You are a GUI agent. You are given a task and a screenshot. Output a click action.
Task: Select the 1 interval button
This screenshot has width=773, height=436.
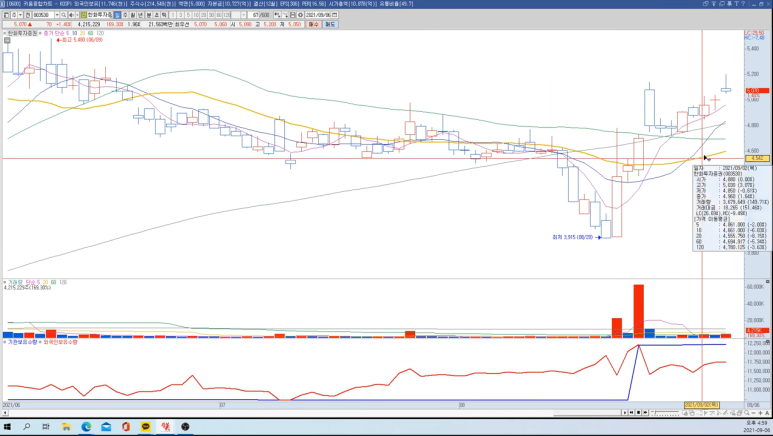pos(174,15)
